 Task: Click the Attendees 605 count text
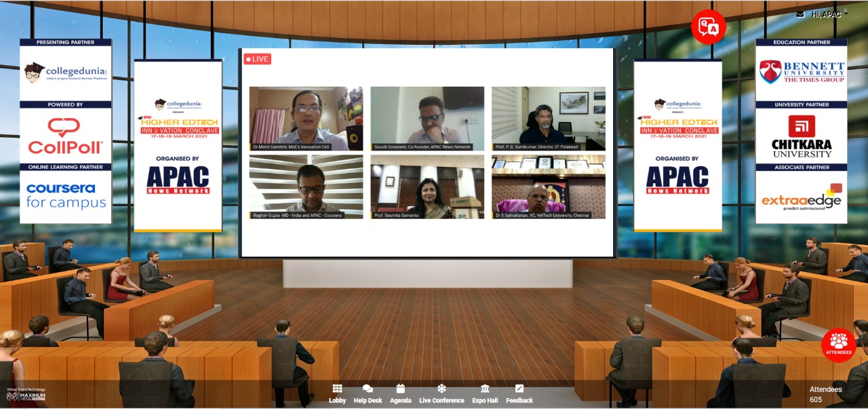[x=825, y=394]
